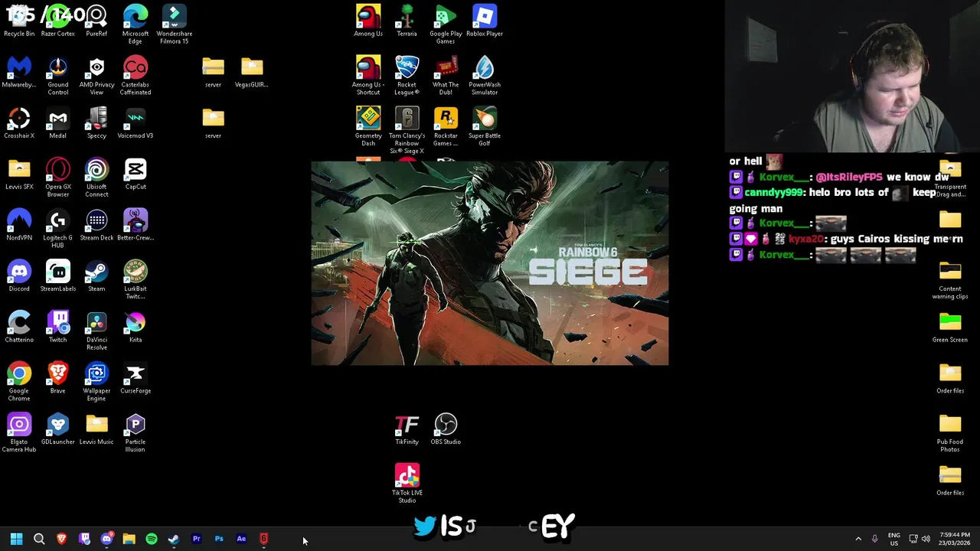Open NordVPN desktop icon
980x551 pixels.
[x=19, y=225]
